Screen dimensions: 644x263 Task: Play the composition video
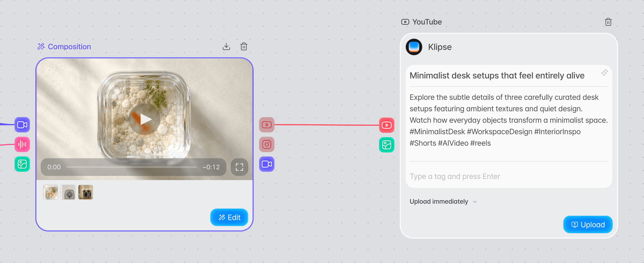point(144,119)
